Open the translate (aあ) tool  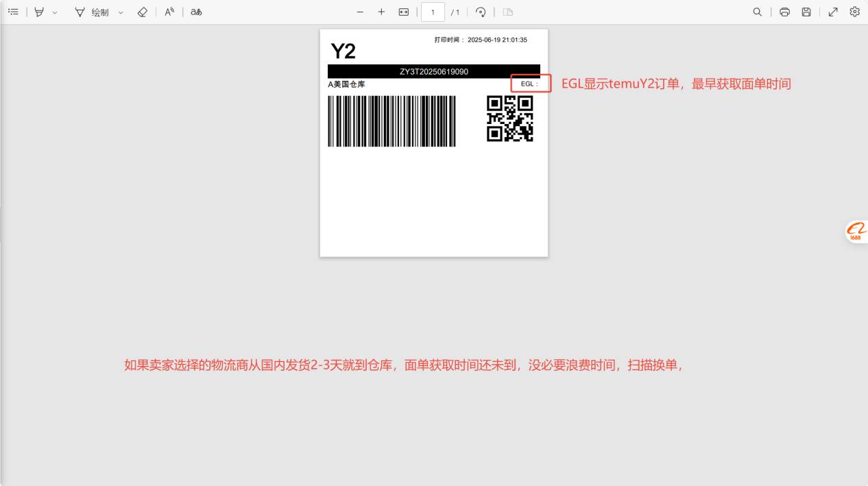pos(196,12)
